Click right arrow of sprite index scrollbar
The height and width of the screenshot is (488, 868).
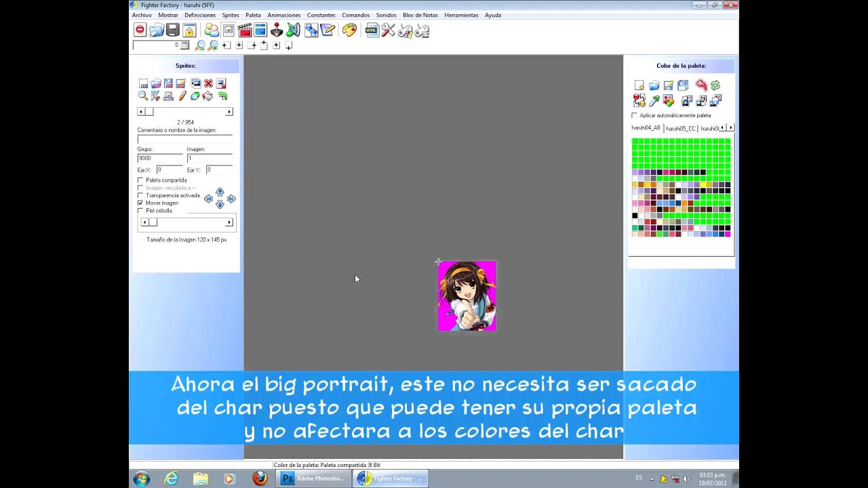pyautogui.click(x=229, y=111)
